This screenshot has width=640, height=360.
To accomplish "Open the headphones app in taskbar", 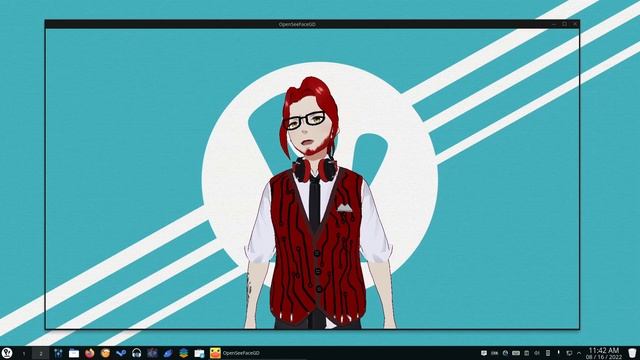I will point(137,353).
